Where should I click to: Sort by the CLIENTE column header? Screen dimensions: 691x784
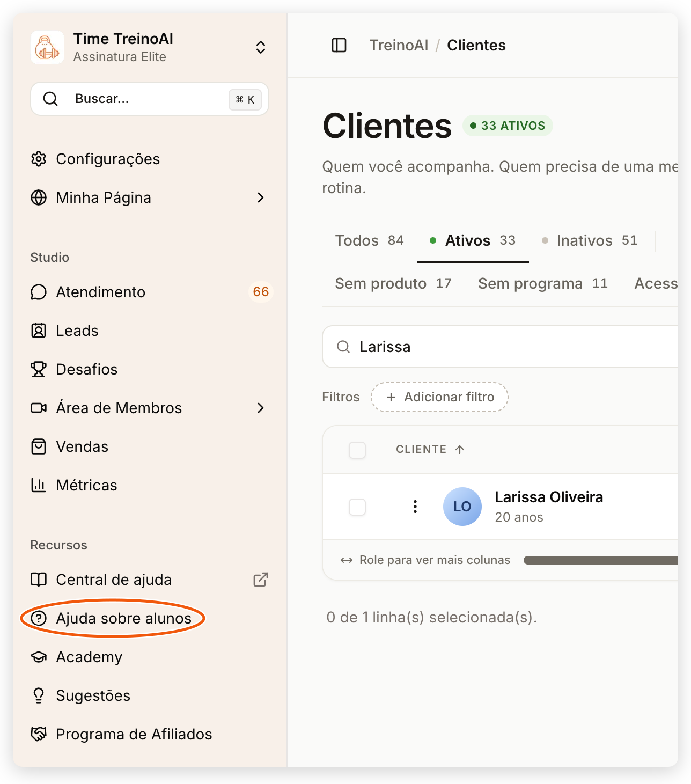point(430,449)
